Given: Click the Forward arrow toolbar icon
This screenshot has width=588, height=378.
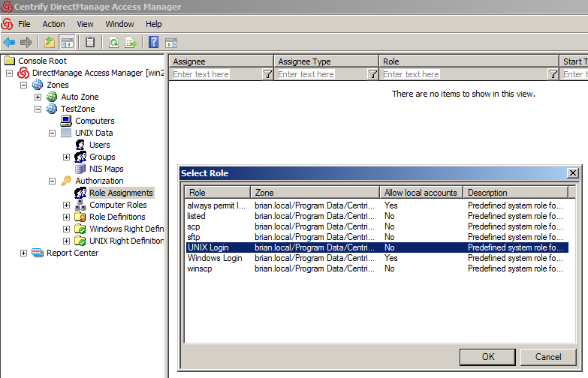Looking at the screenshot, I should click(26, 42).
